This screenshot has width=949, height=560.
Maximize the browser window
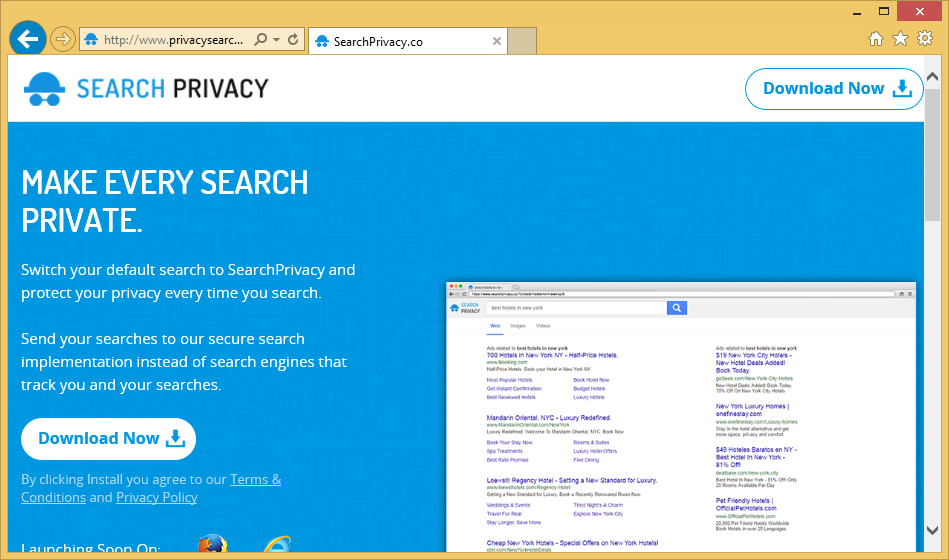point(884,12)
